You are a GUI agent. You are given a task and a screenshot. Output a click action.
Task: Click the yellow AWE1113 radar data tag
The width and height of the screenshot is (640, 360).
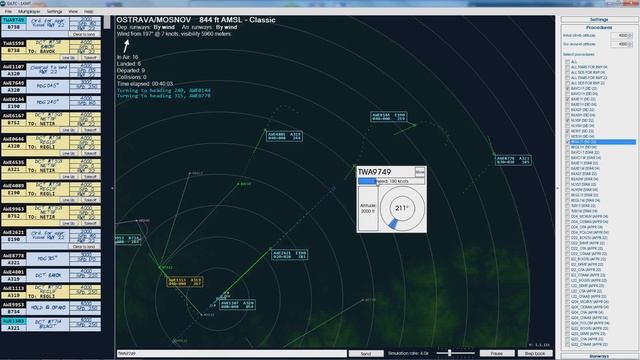[x=185, y=282]
